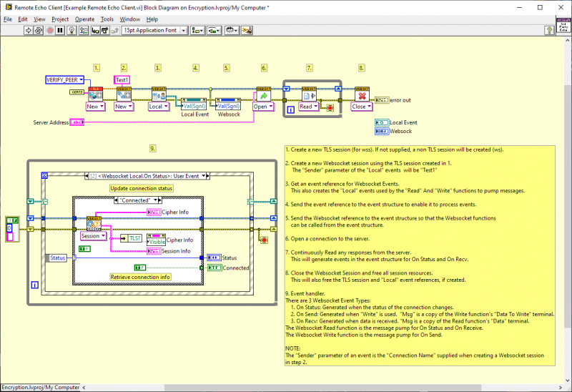Image resolution: width=572 pixels, height=392 pixels.
Task: Toggle Highlight Execution light bulb
Action: [x=72, y=31]
